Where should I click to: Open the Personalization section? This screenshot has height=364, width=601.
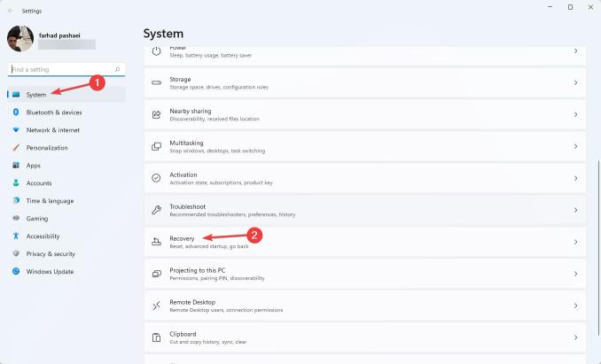66,147
